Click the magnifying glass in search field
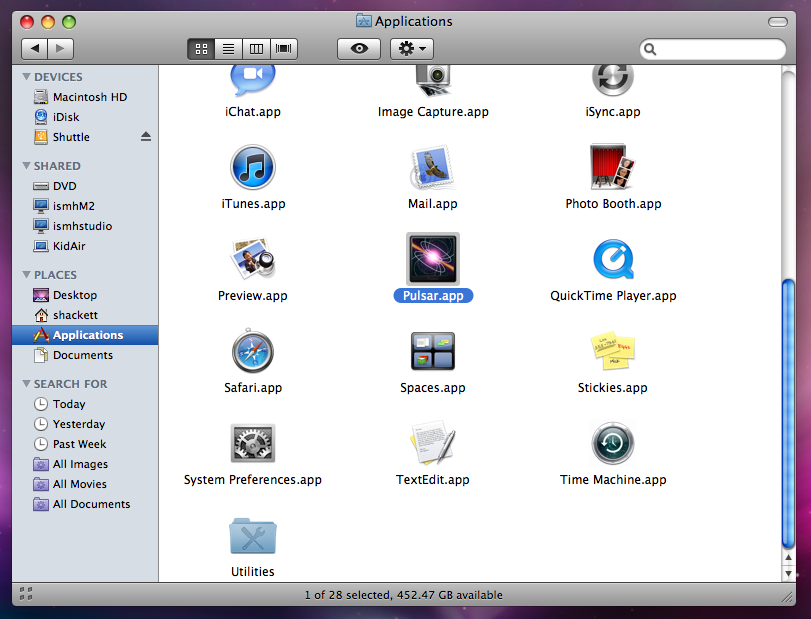Screen dimensions: 811x619 [x=650, y=49]
